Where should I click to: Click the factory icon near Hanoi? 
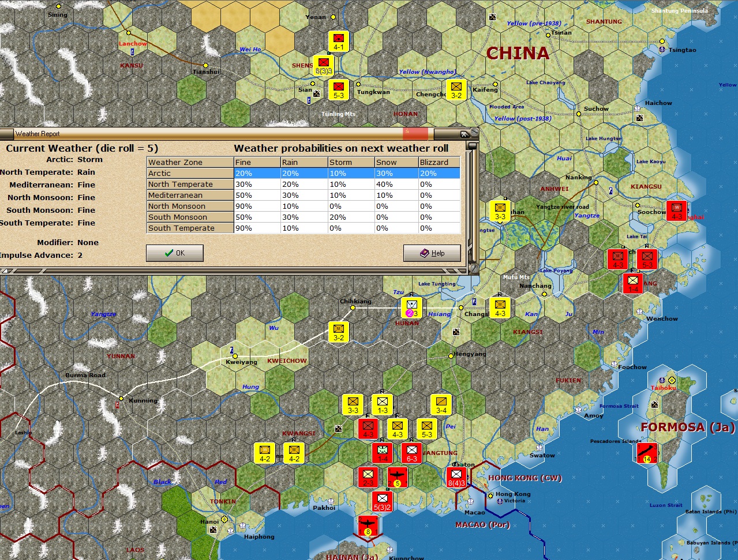pyautogui.click(x=213, y=529)
